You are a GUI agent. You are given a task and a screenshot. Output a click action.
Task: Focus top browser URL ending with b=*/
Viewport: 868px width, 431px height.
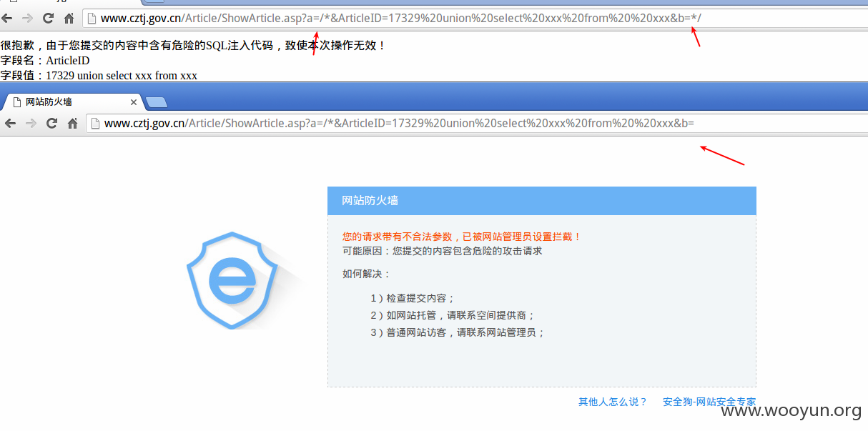point(475,18)
